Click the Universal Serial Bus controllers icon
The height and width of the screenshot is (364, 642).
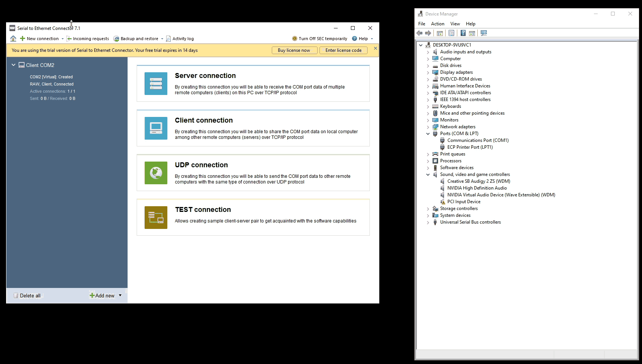(435, 222)
